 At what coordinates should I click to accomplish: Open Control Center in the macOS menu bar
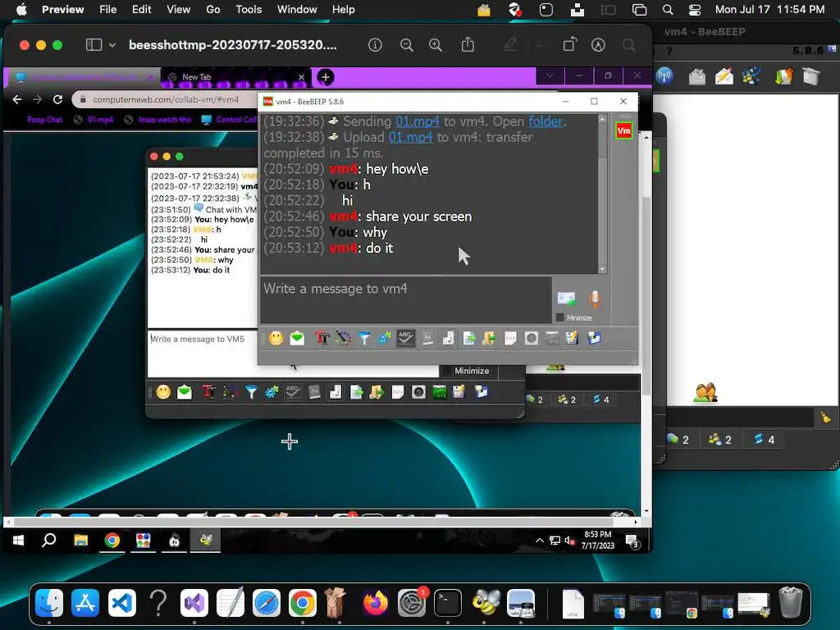click(694, 10)
